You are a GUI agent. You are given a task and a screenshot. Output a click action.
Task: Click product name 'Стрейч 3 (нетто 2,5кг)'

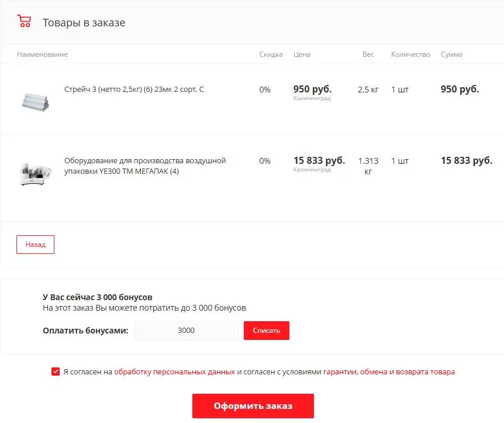click(x=134, y=90)
